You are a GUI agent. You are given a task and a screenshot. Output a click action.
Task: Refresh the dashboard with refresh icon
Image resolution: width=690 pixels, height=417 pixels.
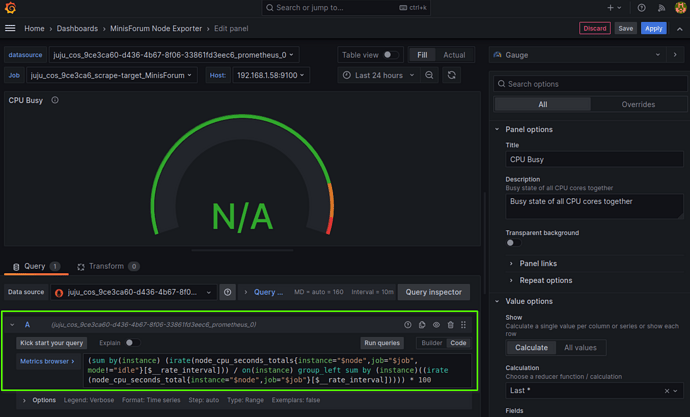click(x=451, y=75)
